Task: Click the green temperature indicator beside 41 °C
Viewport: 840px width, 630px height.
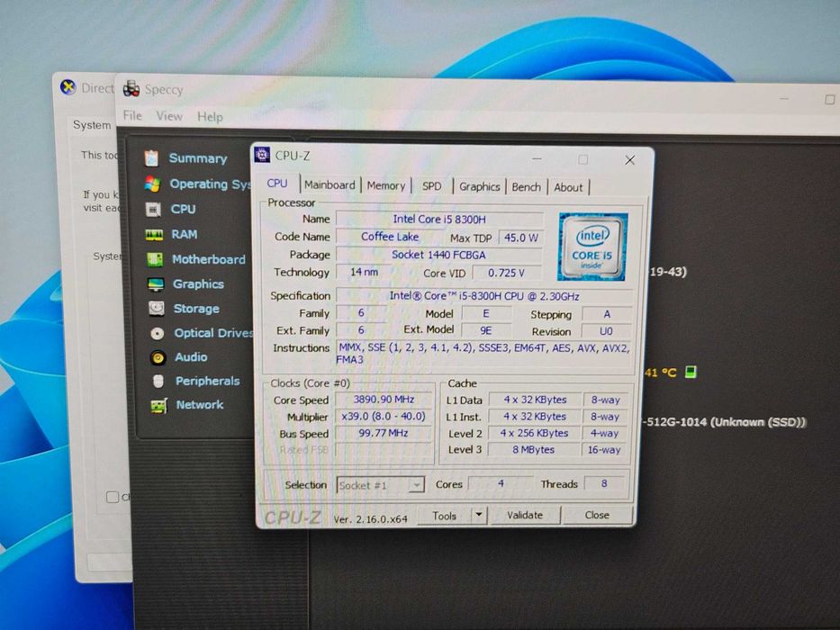Action: pyautogui.click(x=691, y=371)
